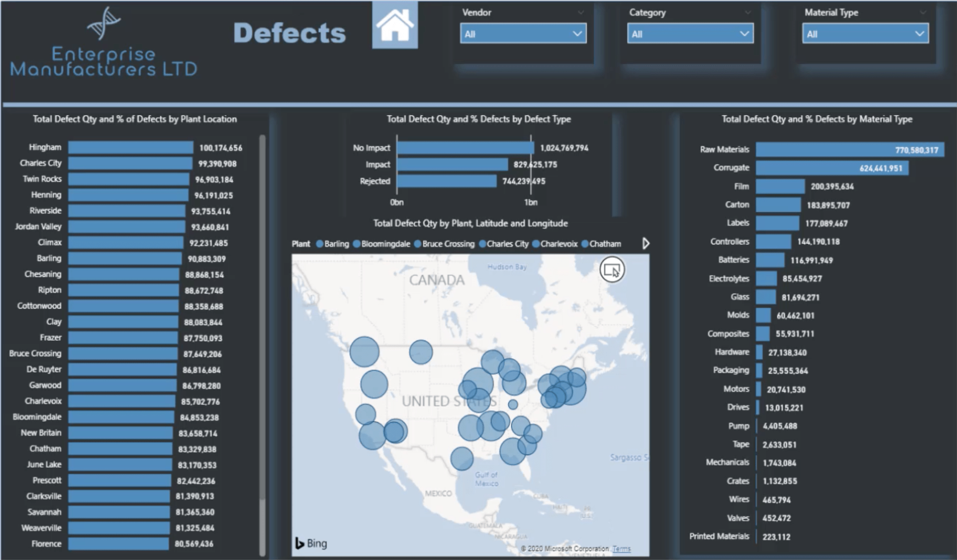Expand Category slicer header chevron
The height and width of the screenshot is (560, 957).
pos(748,13)
